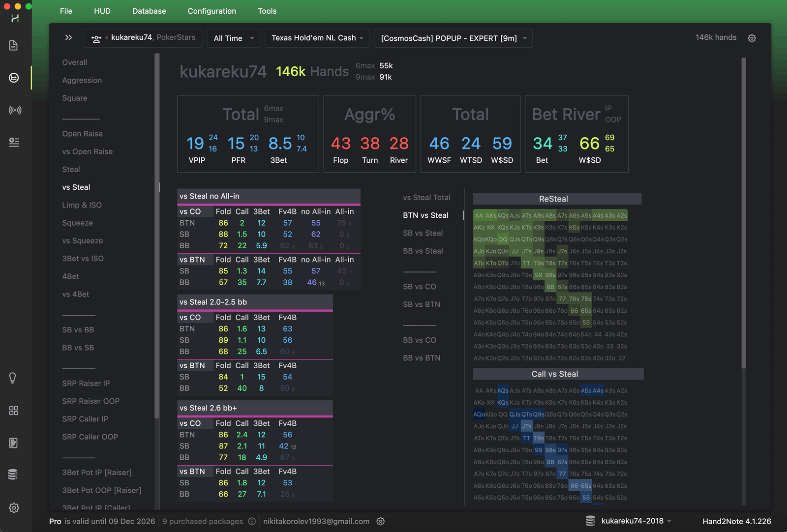Open the reports document icon in sidebar
787x532 pixels.
point(13,45)
